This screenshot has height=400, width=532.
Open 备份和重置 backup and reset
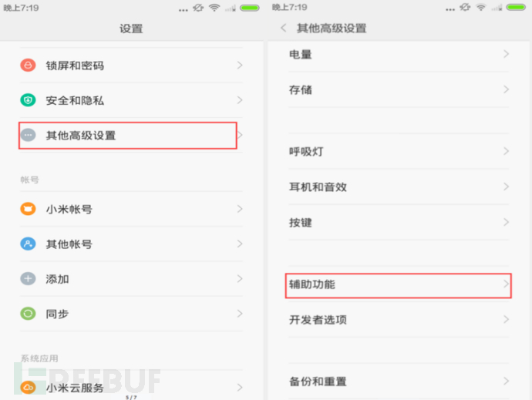(399, 382)
